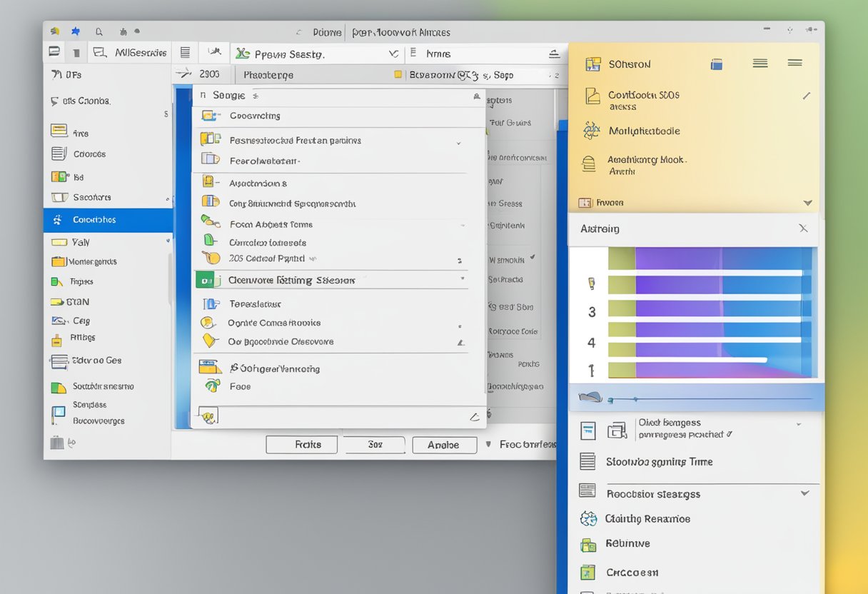The width and height of the screenshot is (868, 594).
Task: Expand the Rooctoior steargss section
Action: [x=804, y=493]
